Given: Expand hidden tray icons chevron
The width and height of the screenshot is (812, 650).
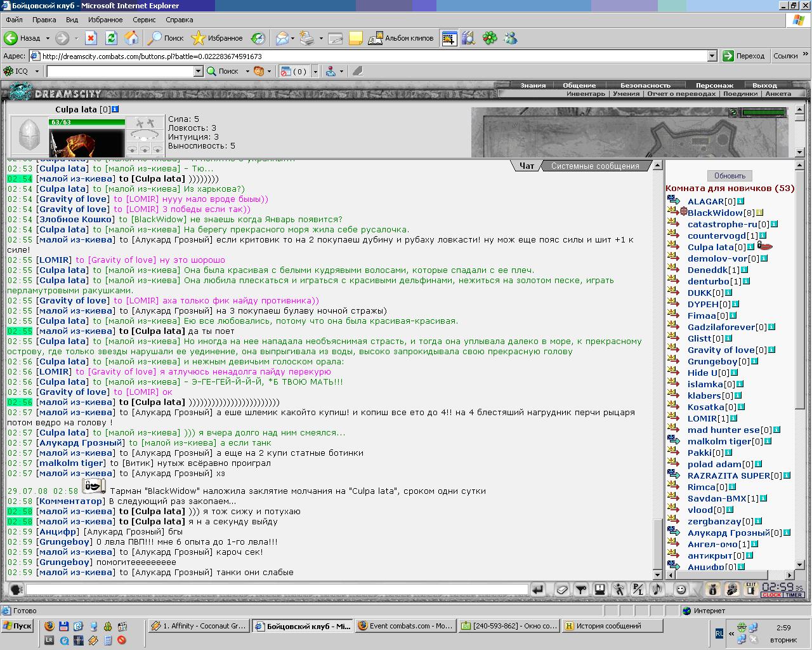Looking at the screenshot, I should click(x=731, y=633).
